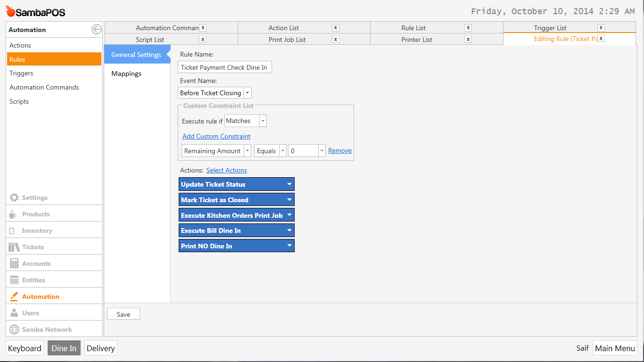Click the Entities icon in the sidebar
The width and height of the screenshot is (644, 362).
click(x=14, y=280)
